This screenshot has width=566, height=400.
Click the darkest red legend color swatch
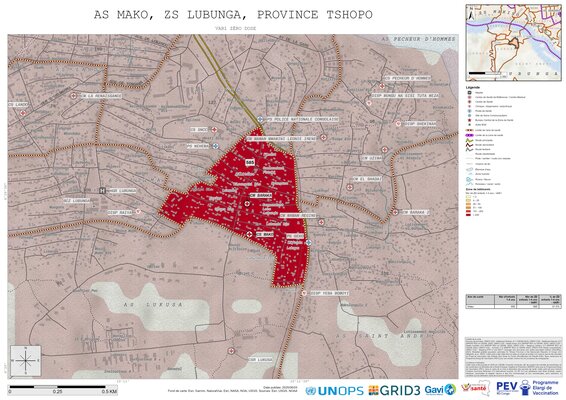(469, 214)
